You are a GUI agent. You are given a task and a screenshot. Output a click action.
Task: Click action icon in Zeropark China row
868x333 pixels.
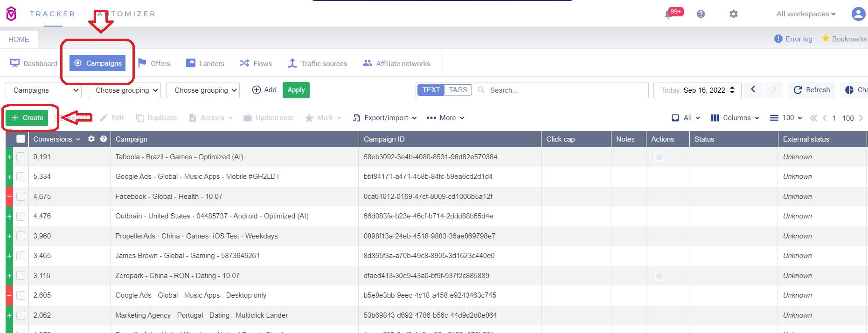click(x=659, y=276)
